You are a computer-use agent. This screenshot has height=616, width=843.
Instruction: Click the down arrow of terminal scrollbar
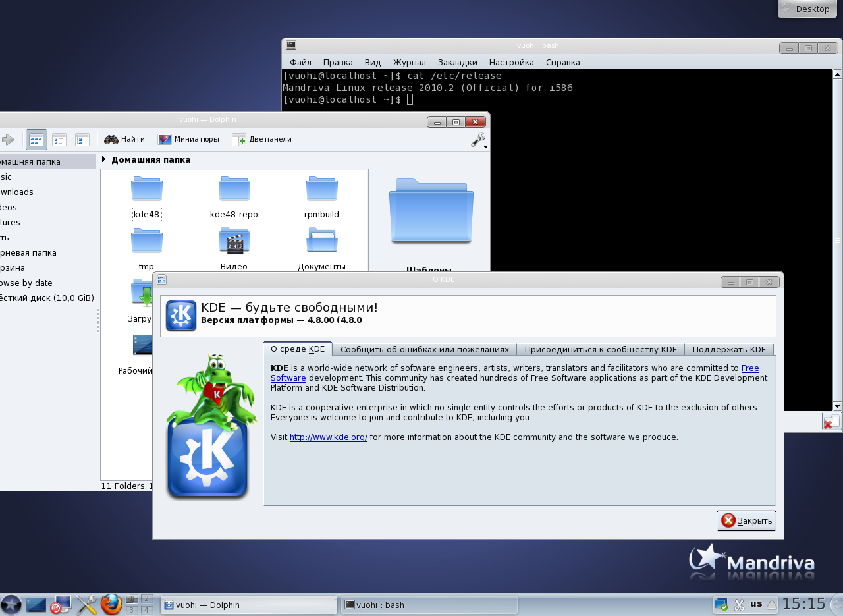(837, 406)
